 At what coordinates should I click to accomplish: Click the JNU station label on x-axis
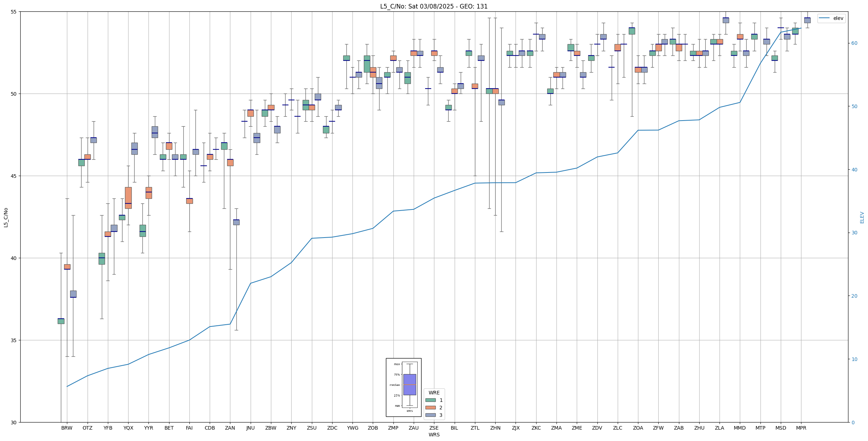coord(250,428)
